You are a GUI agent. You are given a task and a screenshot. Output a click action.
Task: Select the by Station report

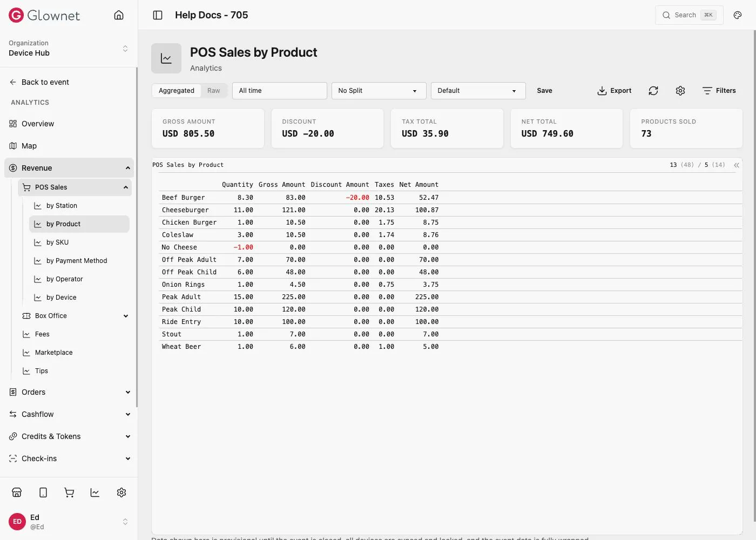79,206
